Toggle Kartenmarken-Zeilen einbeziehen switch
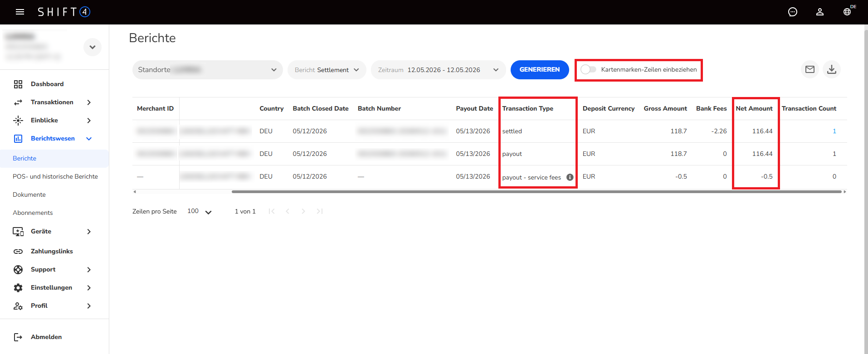Viewport: 868px width, 354px height. tap(588, 69)
